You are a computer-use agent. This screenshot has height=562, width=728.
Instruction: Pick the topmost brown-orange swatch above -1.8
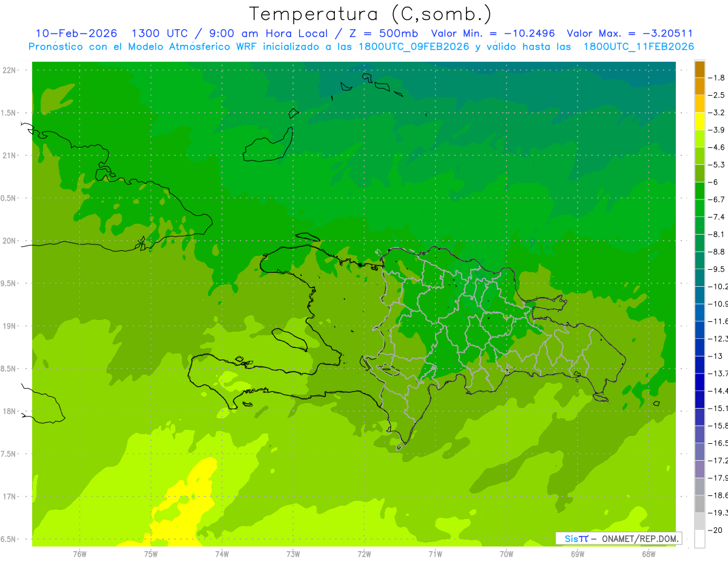coord(699,69)
